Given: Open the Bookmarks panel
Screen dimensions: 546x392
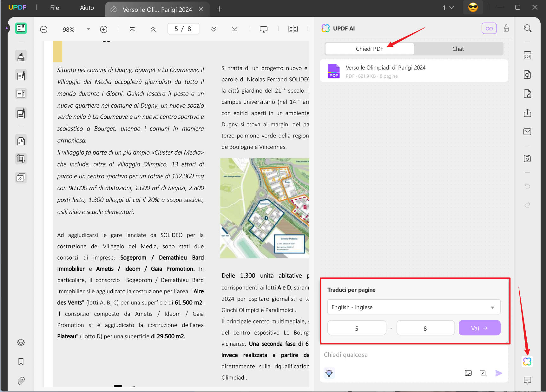Looking at the screenshot, I should [21, 362].
